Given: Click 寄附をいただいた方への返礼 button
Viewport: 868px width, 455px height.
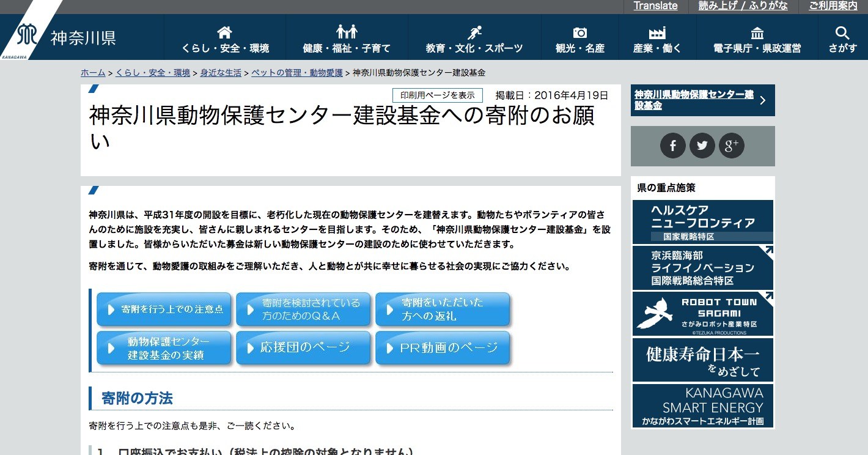Looking at the screenshot, I should coord(443,309).
